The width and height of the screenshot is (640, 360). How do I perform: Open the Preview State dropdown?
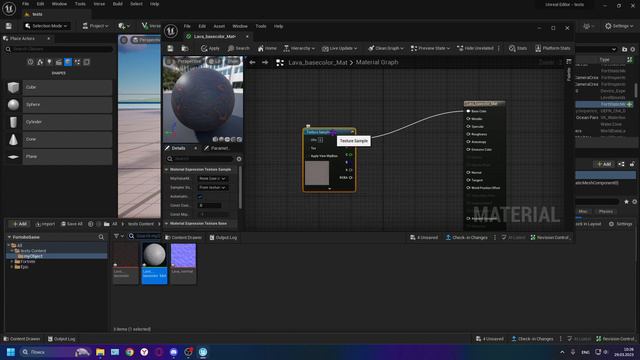coord(430,48)
